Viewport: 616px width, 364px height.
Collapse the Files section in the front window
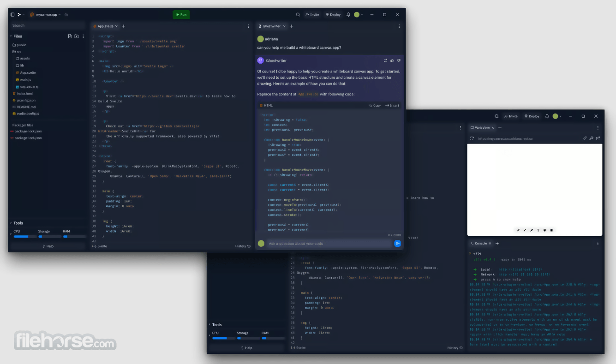pyautogui.click(x=11, y=36)
